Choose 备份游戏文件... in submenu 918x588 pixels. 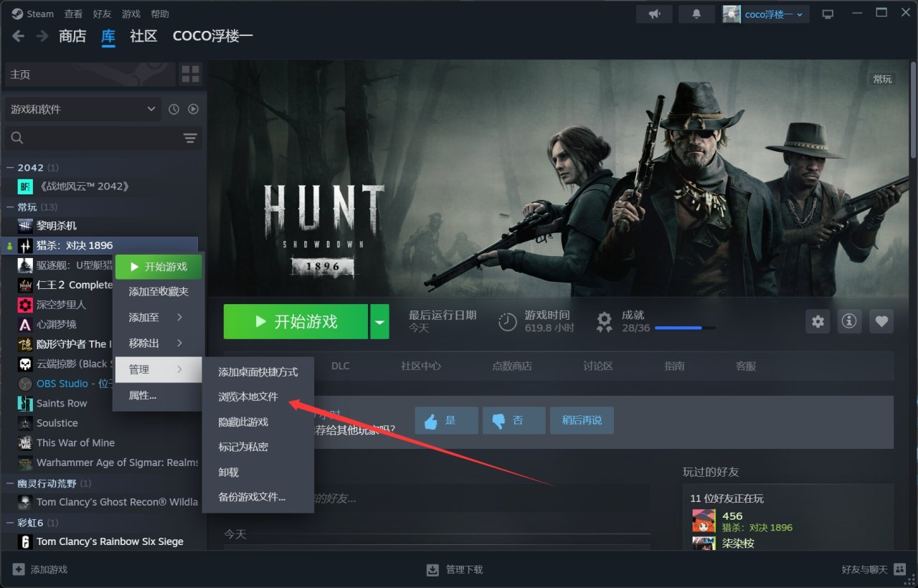[252, 497]
